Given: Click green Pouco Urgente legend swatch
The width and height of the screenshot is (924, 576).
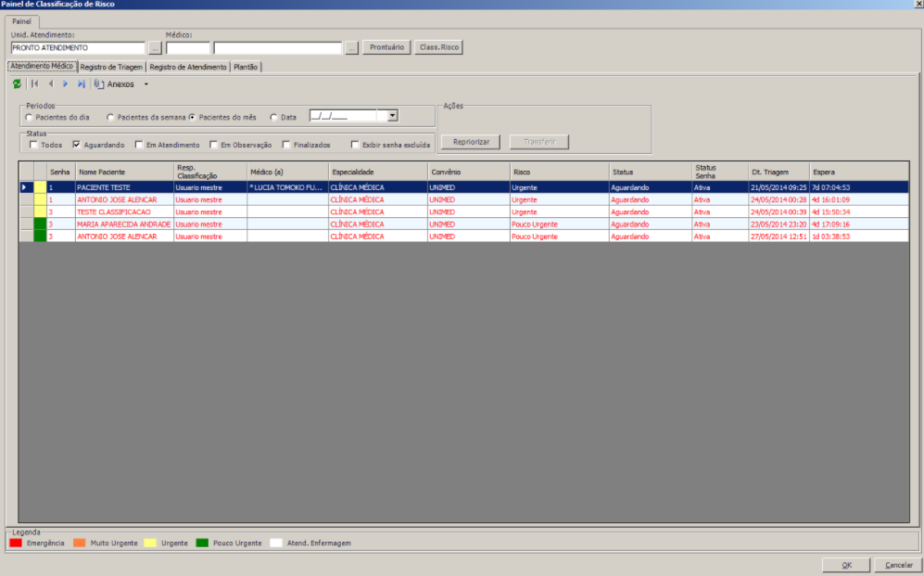Looking at the screenshot, I should tap(202, 543).
